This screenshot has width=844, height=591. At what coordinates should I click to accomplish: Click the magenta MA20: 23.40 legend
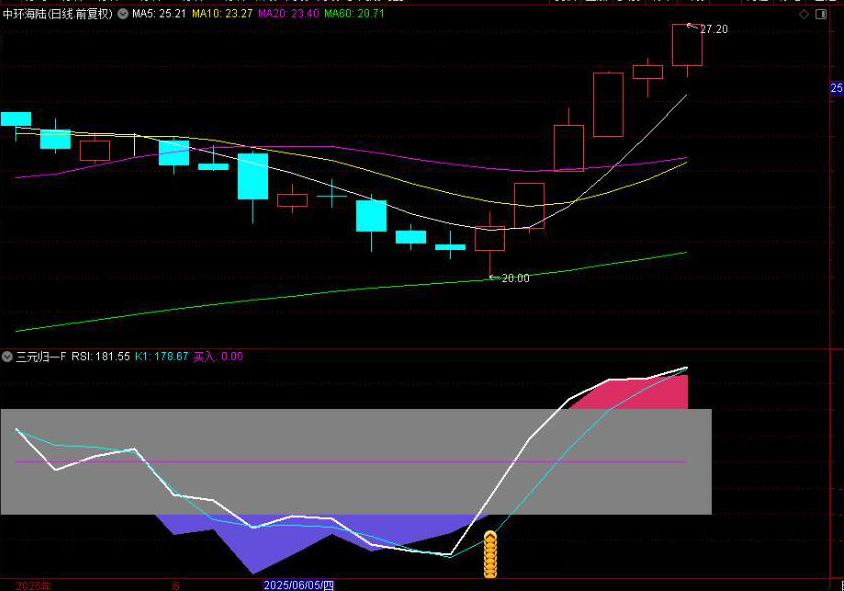[x=289, y=15]
